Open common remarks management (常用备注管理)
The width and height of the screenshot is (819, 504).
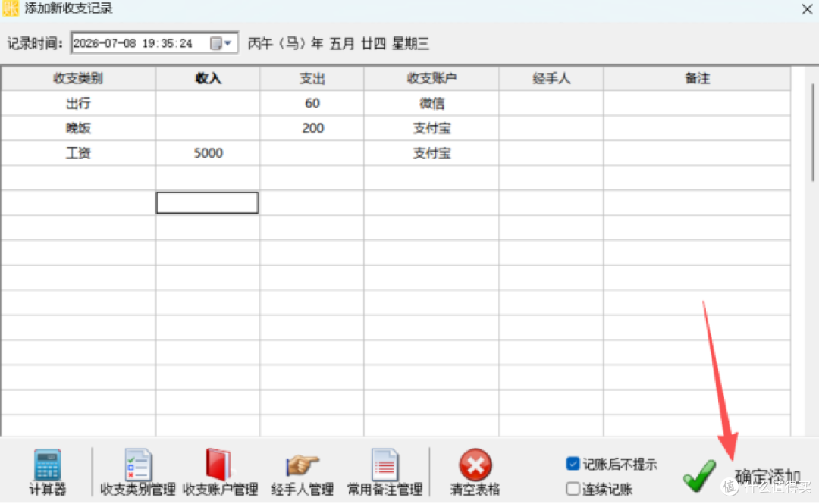(x=385, y=472)
